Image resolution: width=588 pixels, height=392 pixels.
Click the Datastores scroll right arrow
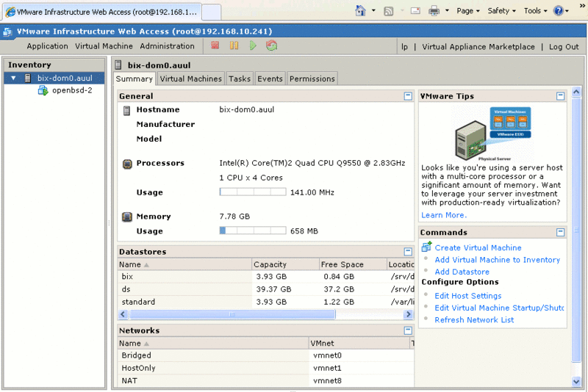pos(409,314)
